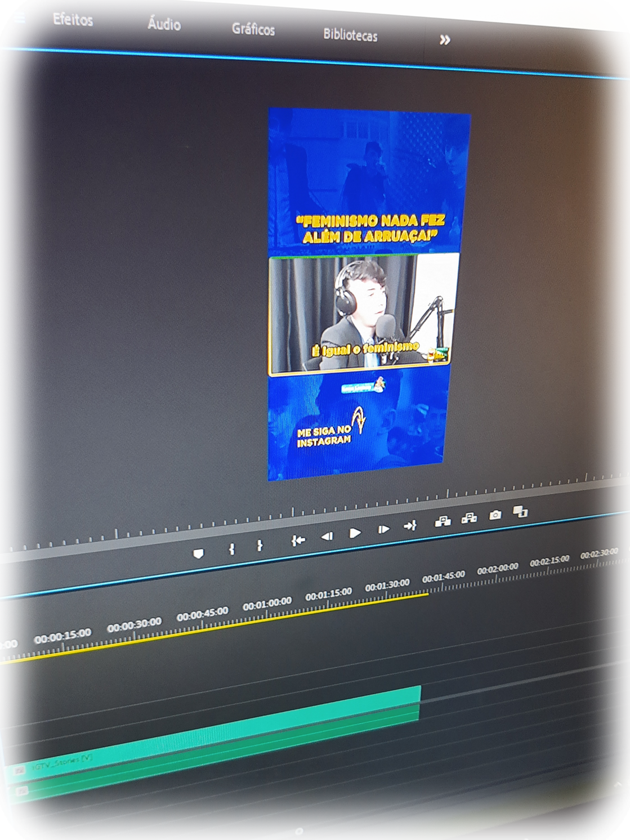Click the Add Marker icon

198,553
